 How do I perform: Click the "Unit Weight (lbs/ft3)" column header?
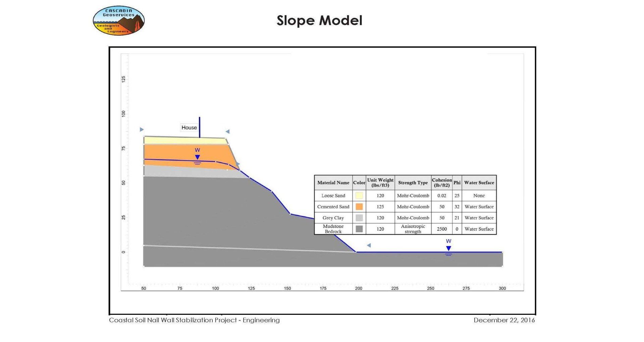[x=380, y=183]
